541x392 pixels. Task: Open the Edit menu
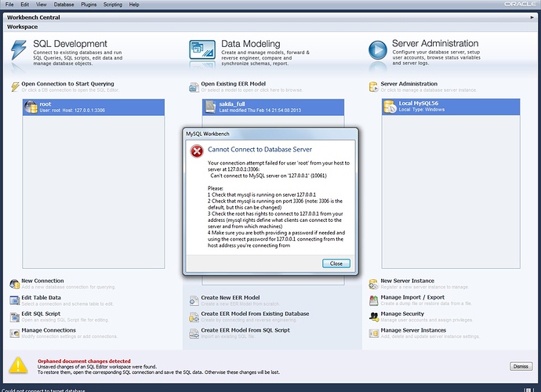(24, 5)
